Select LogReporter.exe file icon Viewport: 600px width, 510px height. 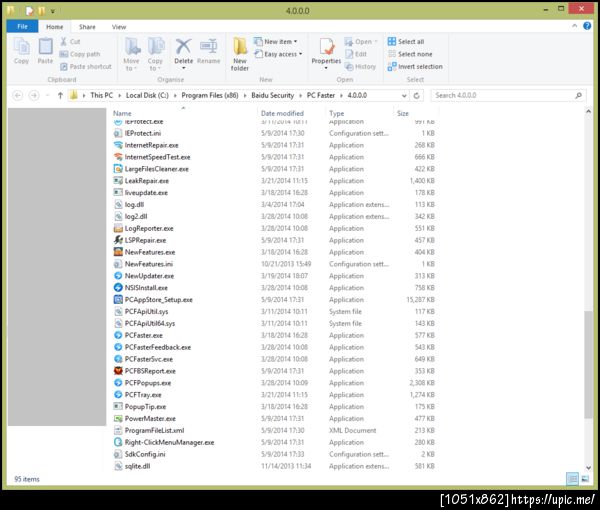[x=118, y=228]
